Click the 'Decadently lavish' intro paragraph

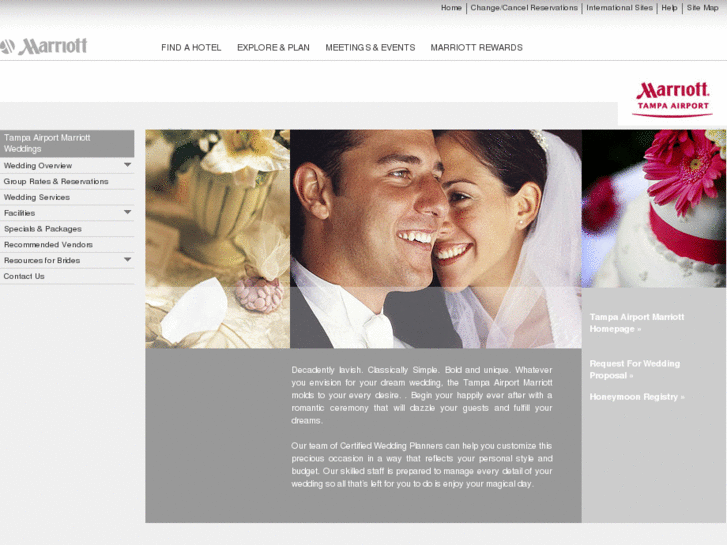[422, 395]
